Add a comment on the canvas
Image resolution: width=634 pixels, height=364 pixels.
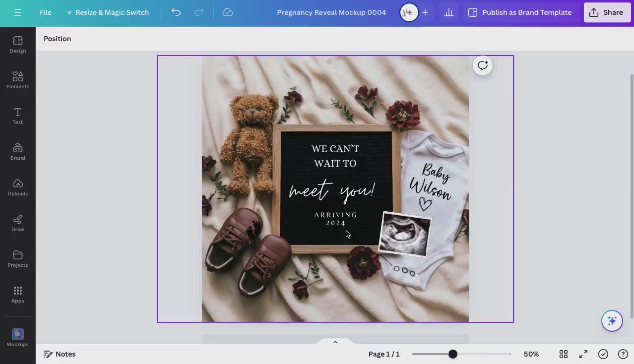(483, 65)
